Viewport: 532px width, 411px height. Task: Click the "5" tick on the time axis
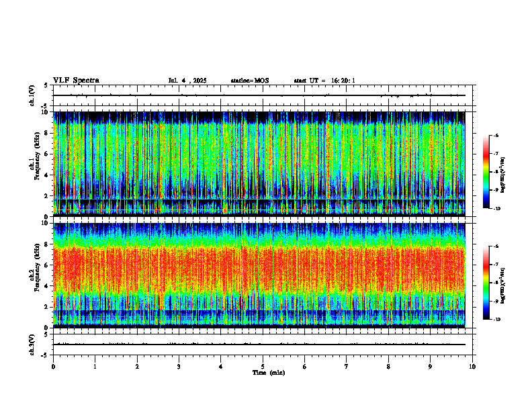(x=263, y=367)
